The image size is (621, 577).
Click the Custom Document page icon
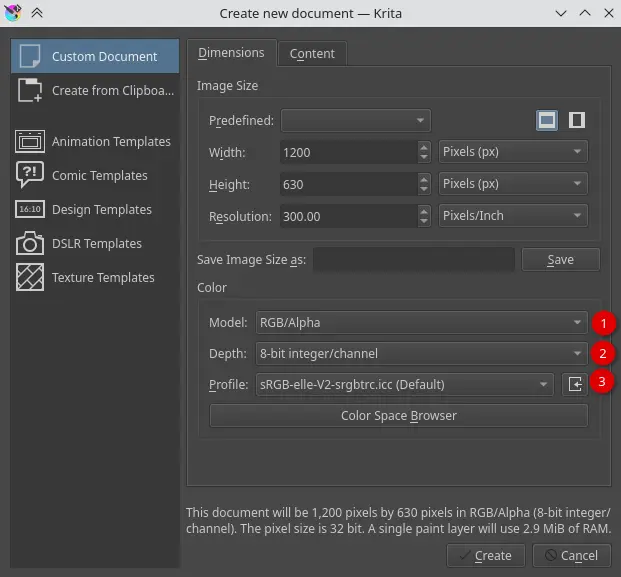[x=30, y=56]
